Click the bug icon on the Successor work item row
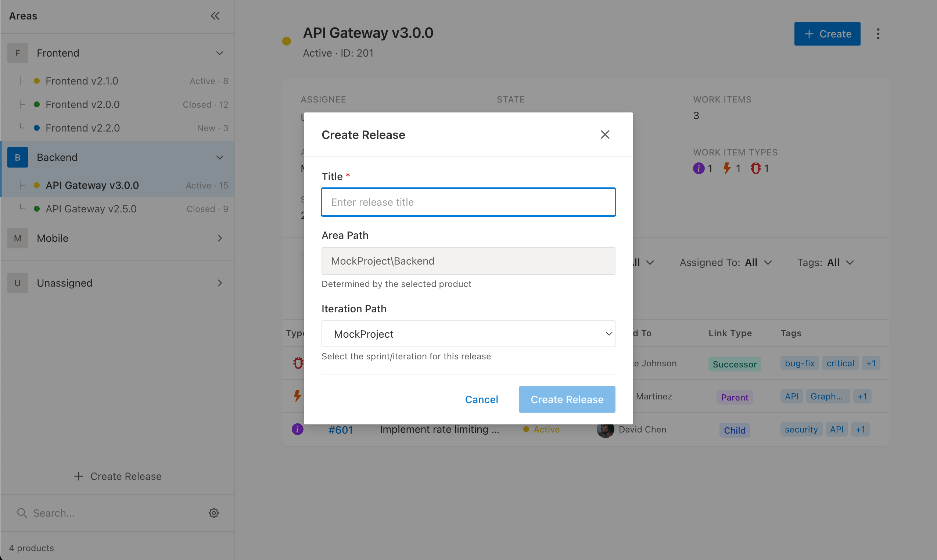The height and width of the screenshot is (560, 937). click(x=298, y=363)
